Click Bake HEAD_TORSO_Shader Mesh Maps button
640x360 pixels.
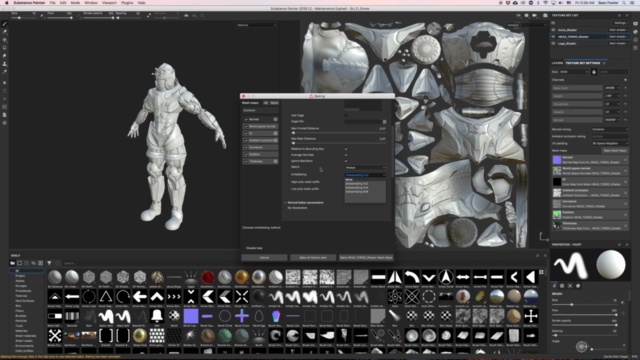(366, 258)
